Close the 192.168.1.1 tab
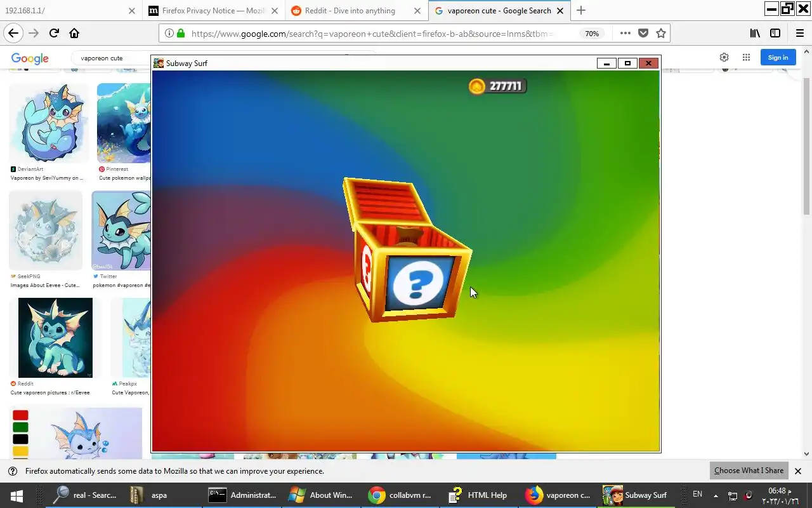This screenshot has width=812, height=508. pyautogui.click(x=131, y=11)
